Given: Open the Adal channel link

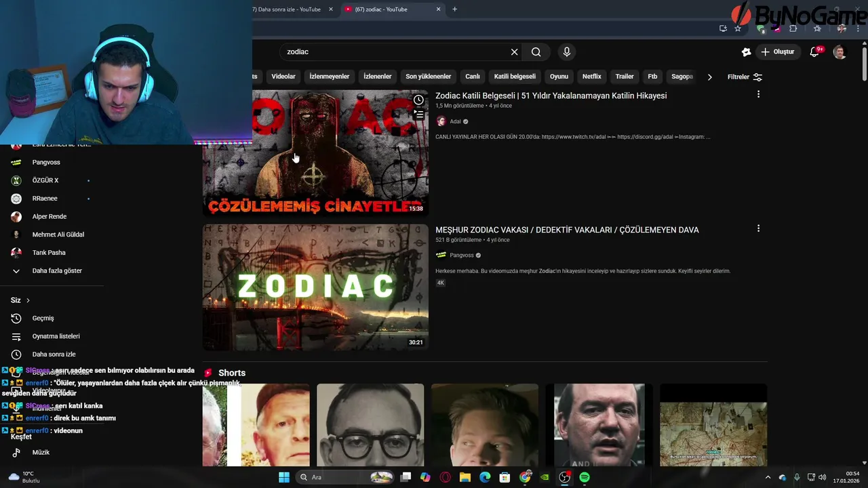Looking at the screenshot, I should [x=455, y=121].
